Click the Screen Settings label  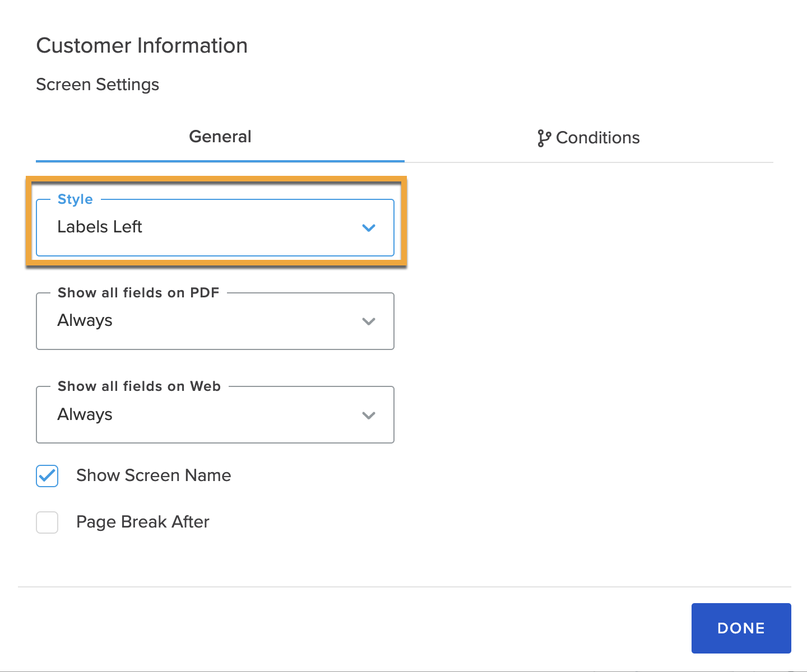tap(98, 85)
